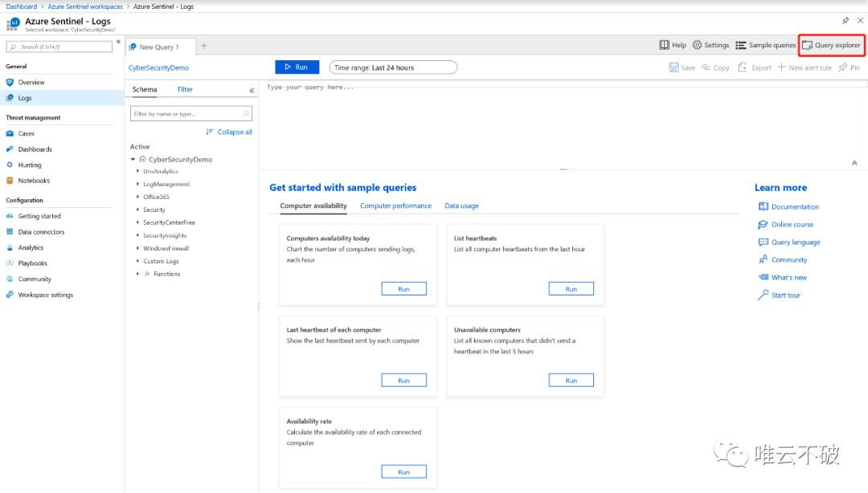
Task: Open Cases under Threat management
Action: [26, 133]
